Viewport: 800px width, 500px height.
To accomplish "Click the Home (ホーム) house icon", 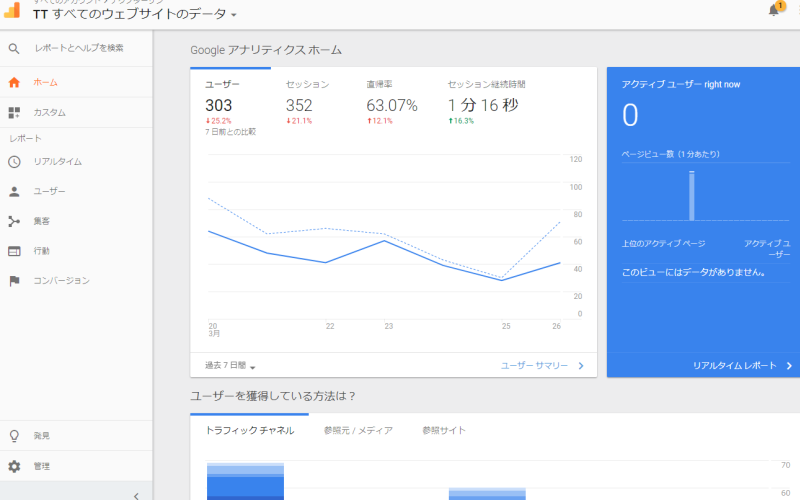I will click(x=14, y=82).
